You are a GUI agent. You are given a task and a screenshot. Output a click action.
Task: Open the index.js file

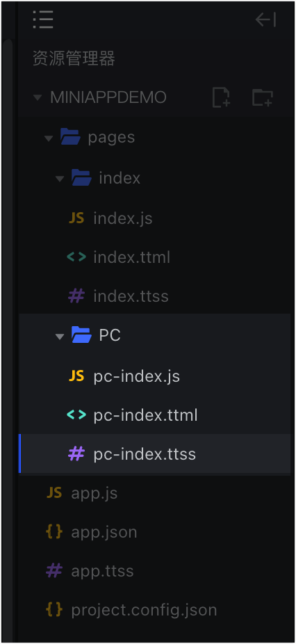(123, 218)
